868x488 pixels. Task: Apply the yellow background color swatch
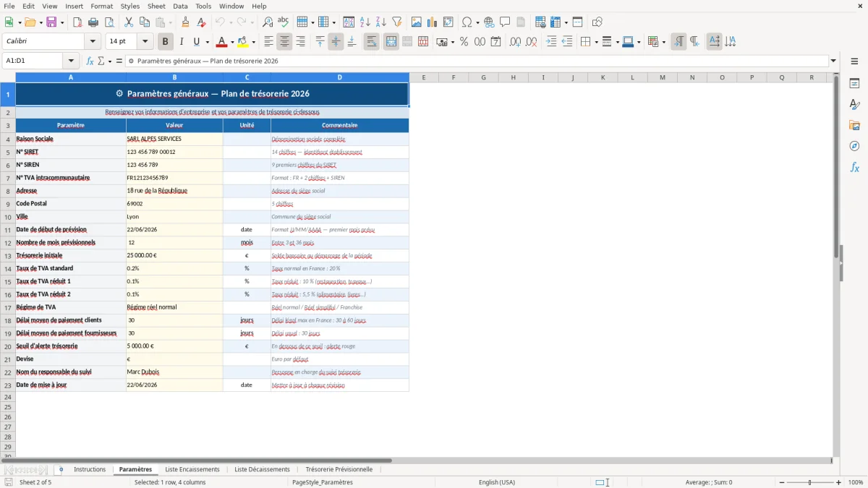[x=242, y=43]
